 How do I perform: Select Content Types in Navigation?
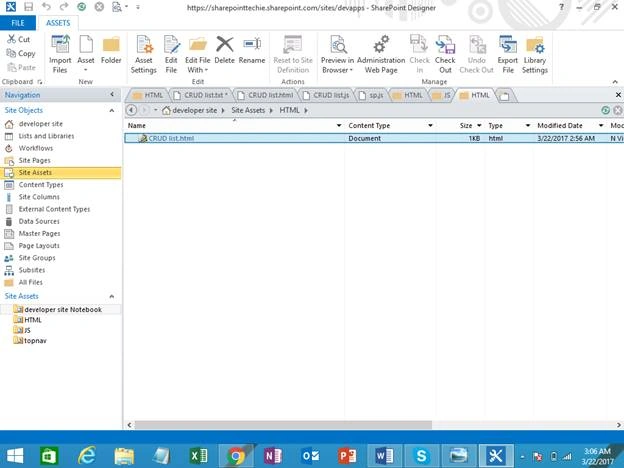click(41, 185)
